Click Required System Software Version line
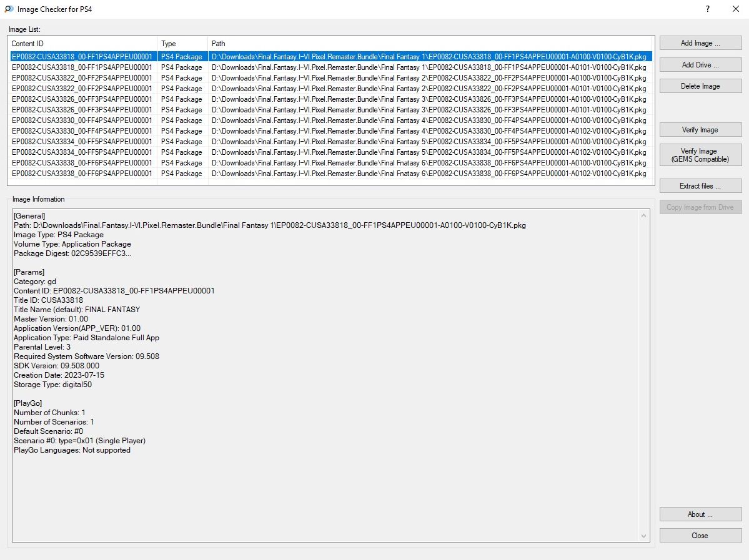749x560 pixels. [x=86, y=356]
